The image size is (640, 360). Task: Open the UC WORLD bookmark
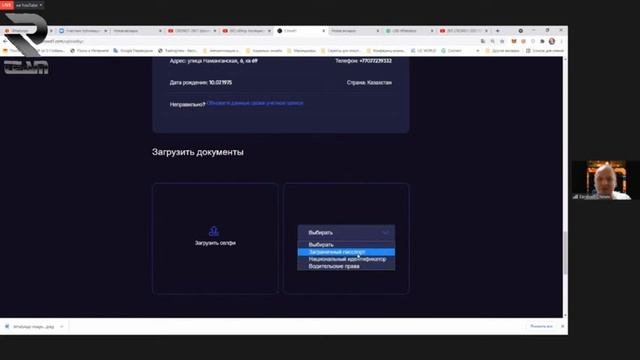click(x=423, y=51)
